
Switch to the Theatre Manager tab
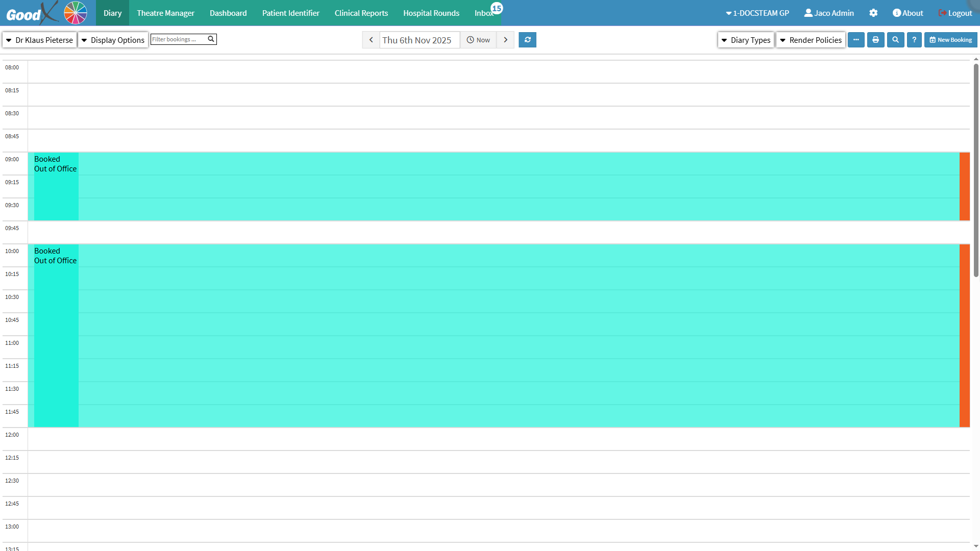(165, 13)
